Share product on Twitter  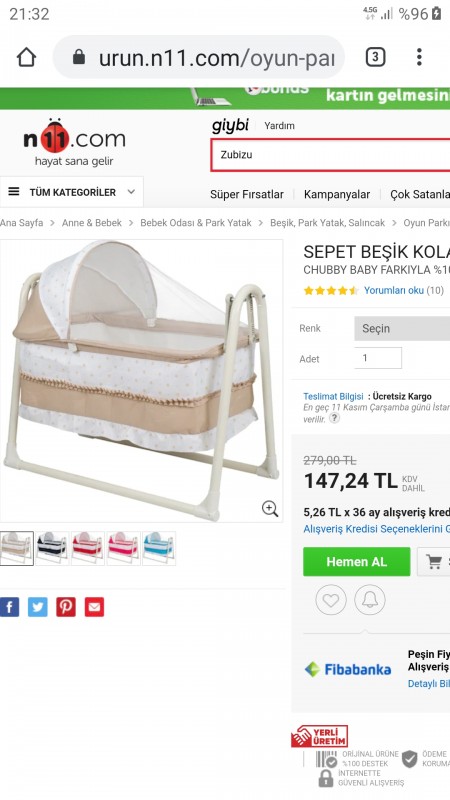point(37,607)
